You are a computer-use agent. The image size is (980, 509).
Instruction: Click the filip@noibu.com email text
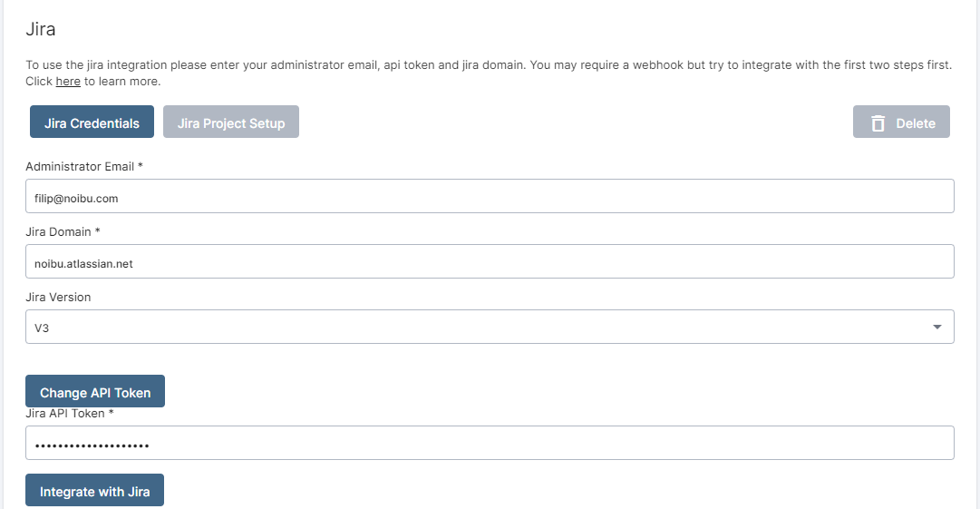tap(76, 198)
